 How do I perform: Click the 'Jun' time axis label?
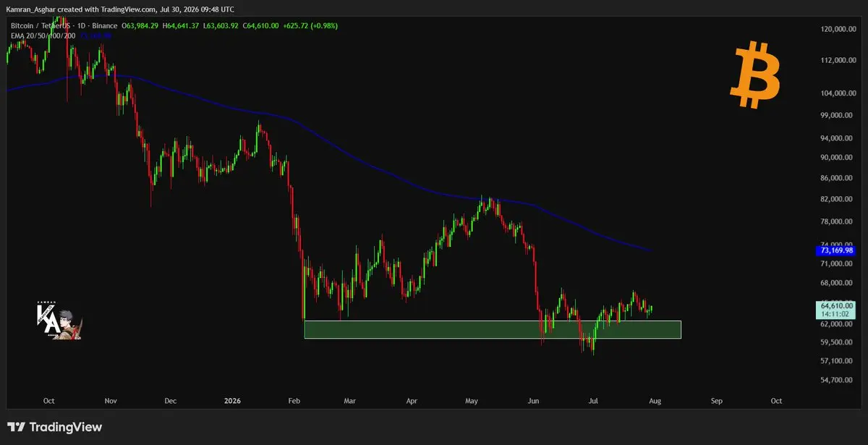point(534,400)
